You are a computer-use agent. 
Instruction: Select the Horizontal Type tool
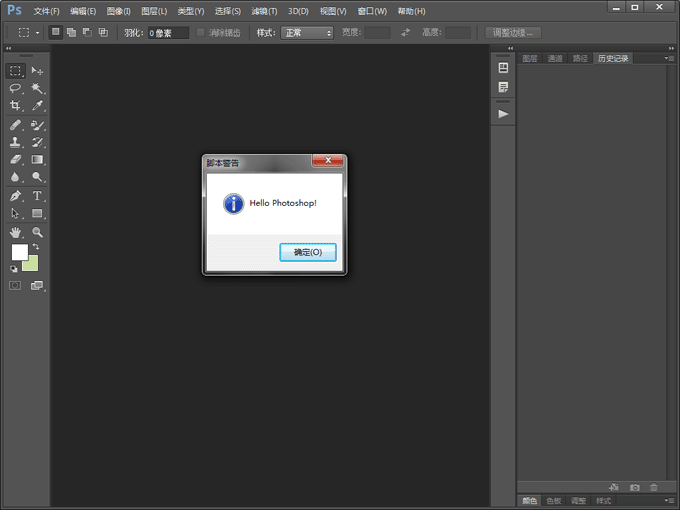tap(37, 196)
